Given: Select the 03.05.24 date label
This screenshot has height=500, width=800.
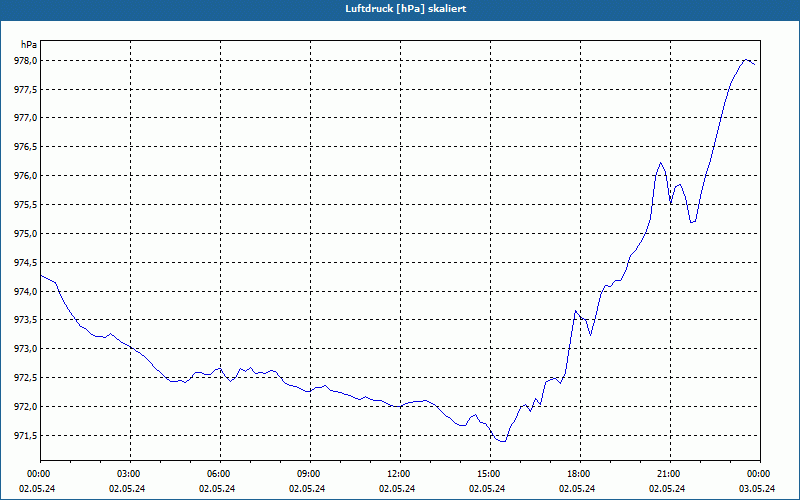Looking at the screenshot, I should tap(757, 489).
